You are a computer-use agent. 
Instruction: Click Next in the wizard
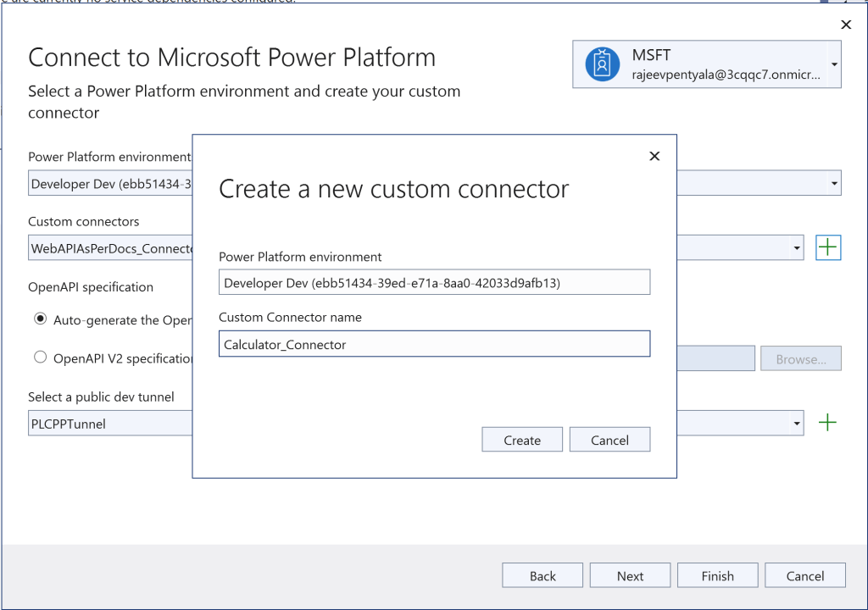[630, 575]
